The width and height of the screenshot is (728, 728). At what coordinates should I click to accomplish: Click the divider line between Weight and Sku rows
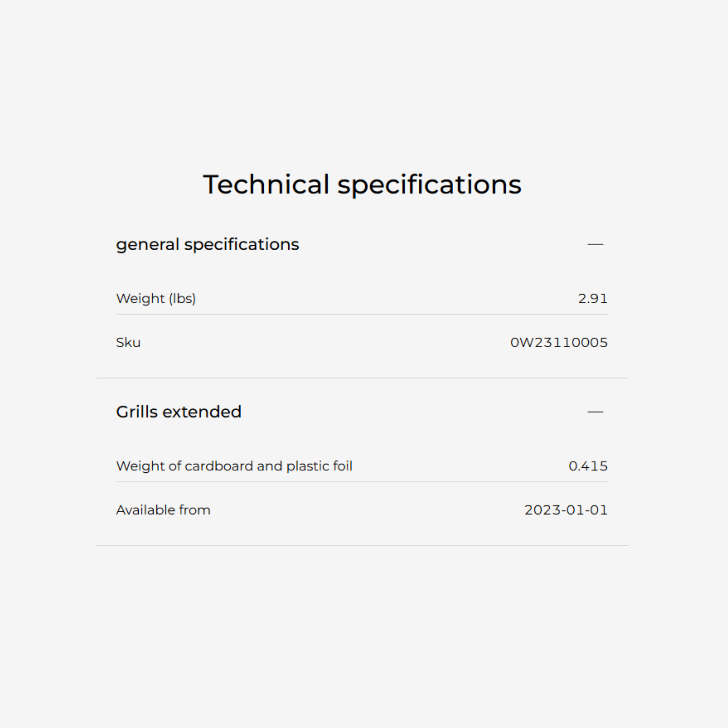pyautogui.click(x=362, y=314)
